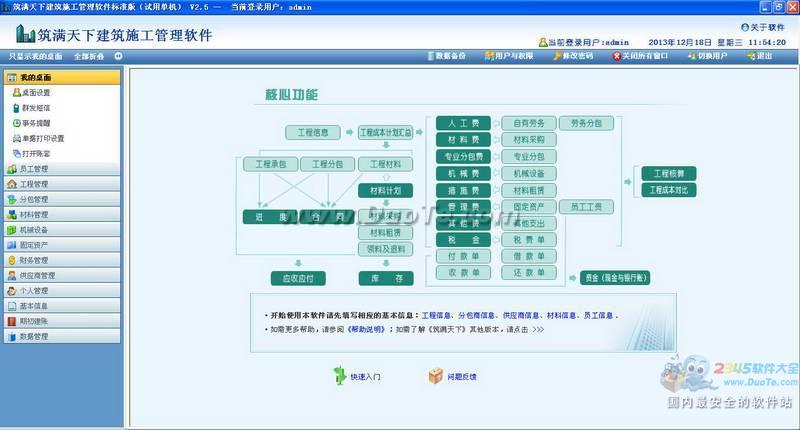Open 关于软件 about icon

(745, 27)
